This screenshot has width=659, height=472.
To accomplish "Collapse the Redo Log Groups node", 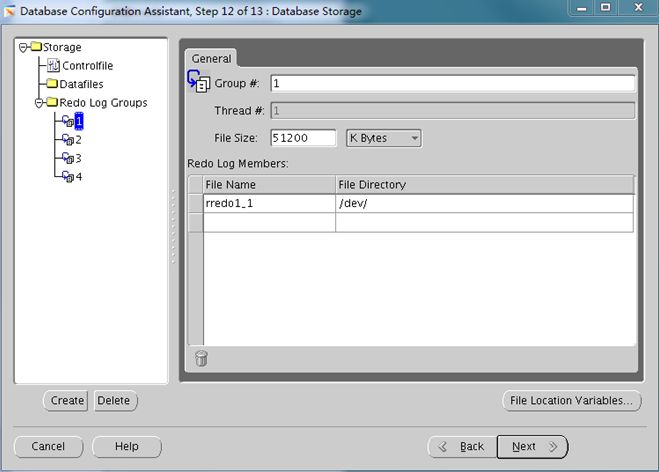I will pos(39,103).
